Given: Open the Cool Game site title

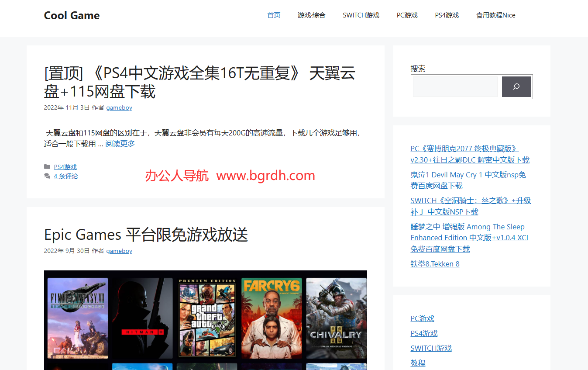Looking at the screenshot, I should pyautogui.click(x=72, y=15).
